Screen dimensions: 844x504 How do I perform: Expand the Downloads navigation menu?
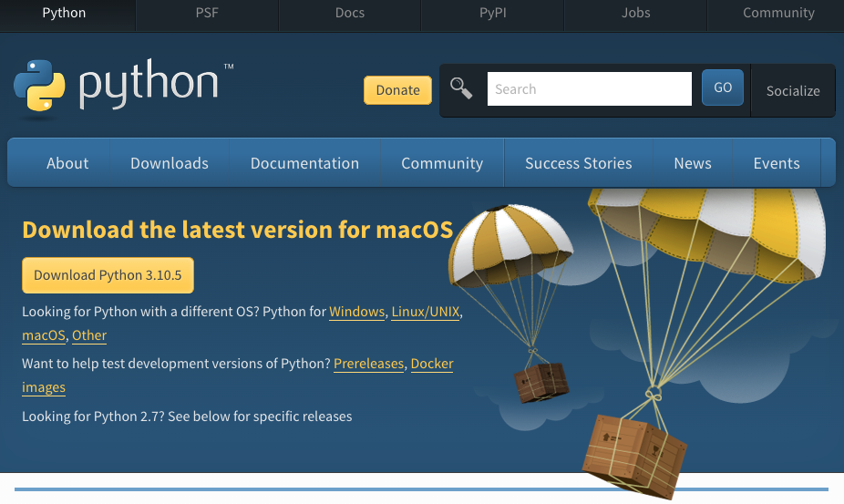pos(170,163)
